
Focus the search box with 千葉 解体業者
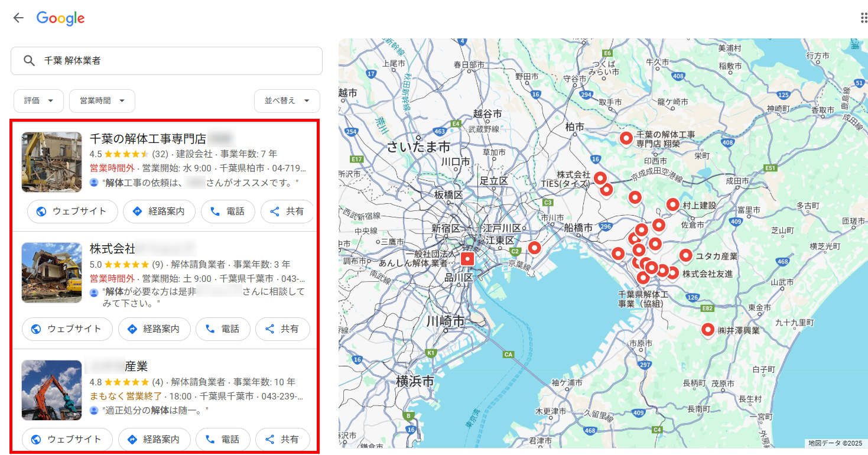(167, 61)
